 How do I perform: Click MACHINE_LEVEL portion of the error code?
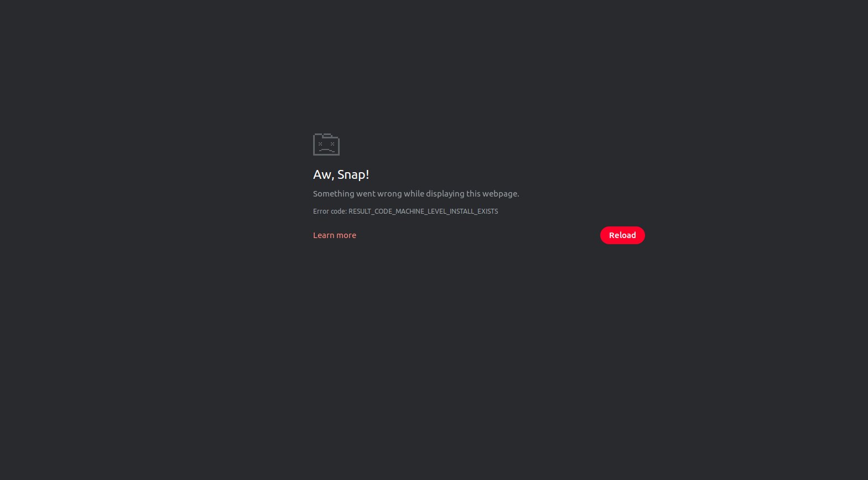[422, 211]
